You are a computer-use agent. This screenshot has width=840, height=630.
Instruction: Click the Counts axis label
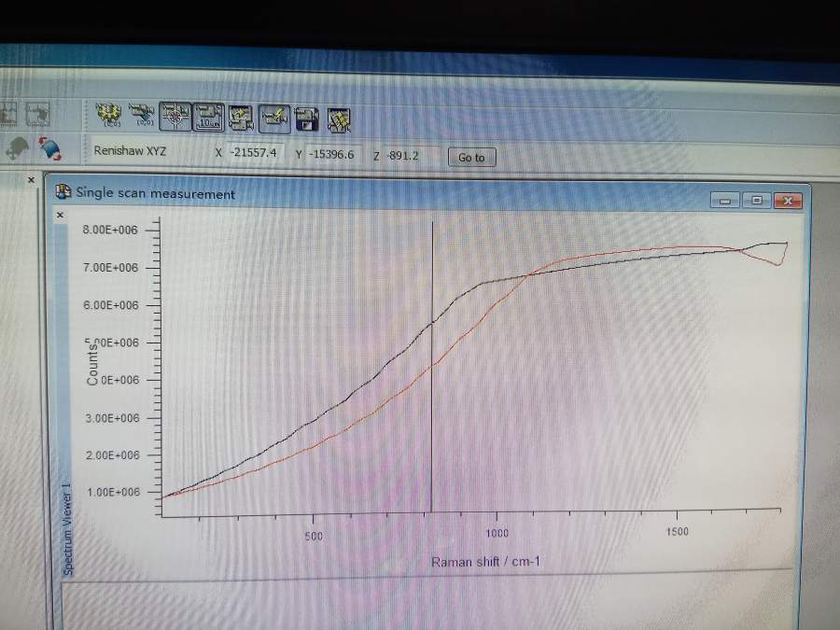(x=92, y=364)
